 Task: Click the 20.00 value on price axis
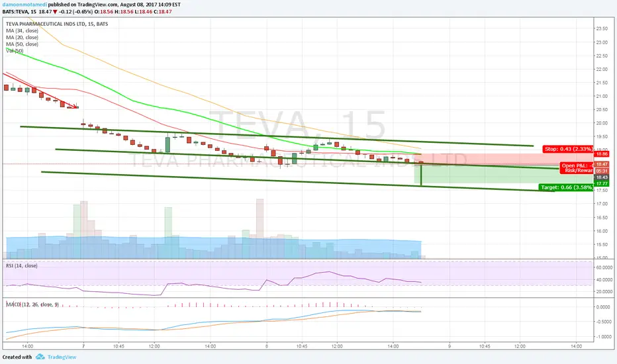click(x=602, y=123)
